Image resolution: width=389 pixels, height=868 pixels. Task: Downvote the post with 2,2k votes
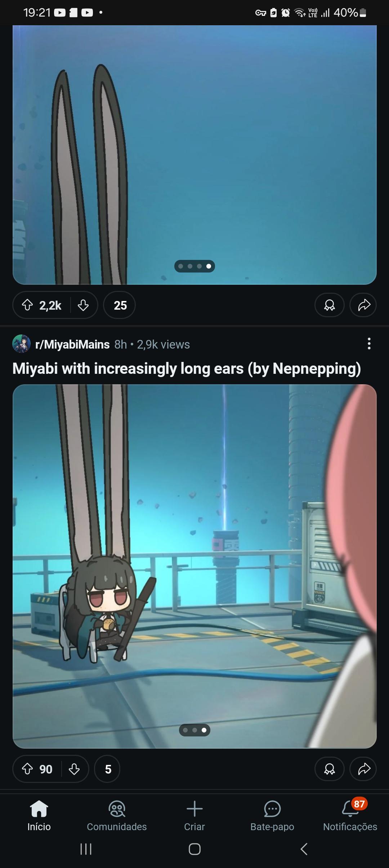pos(83,305)
